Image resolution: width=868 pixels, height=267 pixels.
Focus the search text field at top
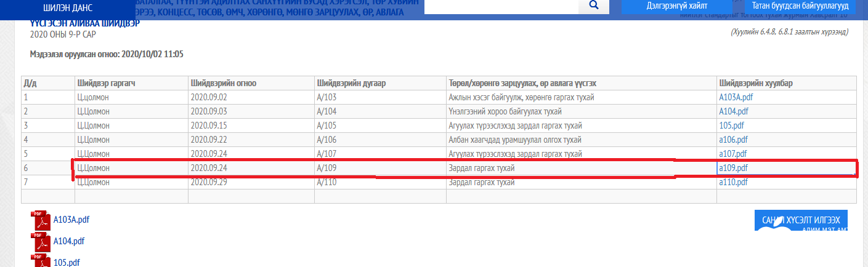pyautogui.click(x=501, y=6)
